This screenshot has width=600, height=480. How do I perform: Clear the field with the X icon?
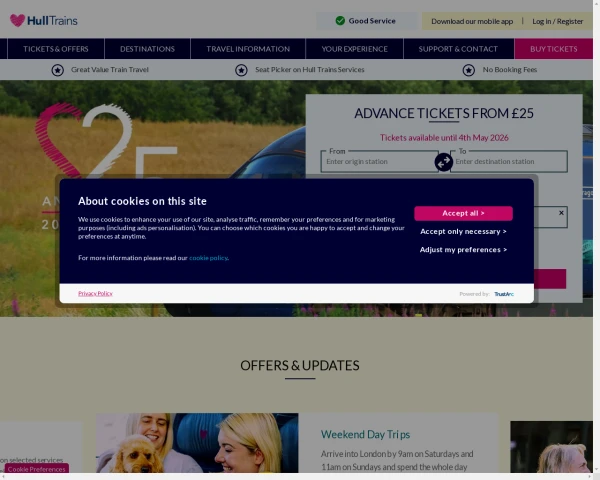pyautogui.click(x=561, y=213)
